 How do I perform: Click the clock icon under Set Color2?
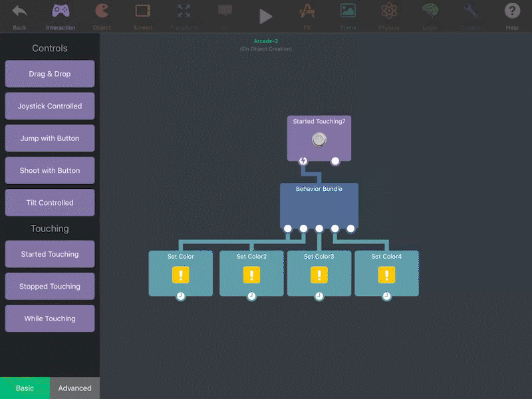(x=251, y=296)
